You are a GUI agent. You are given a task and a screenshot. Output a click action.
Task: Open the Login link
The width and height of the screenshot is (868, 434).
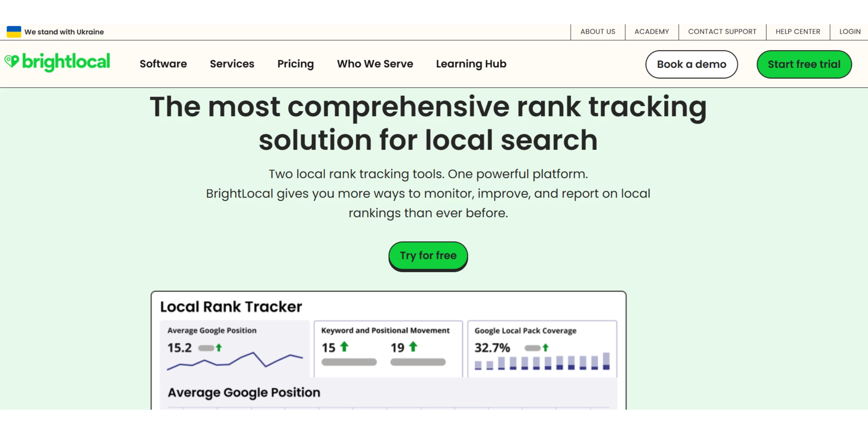point(850,32)
